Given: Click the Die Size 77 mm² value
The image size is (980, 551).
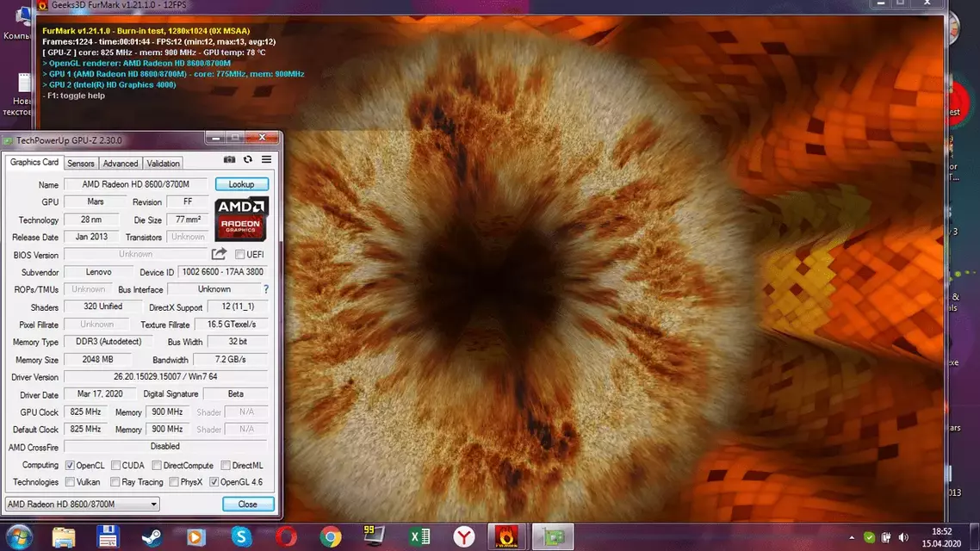Looking at the screenshot, I should coord(188,220).
